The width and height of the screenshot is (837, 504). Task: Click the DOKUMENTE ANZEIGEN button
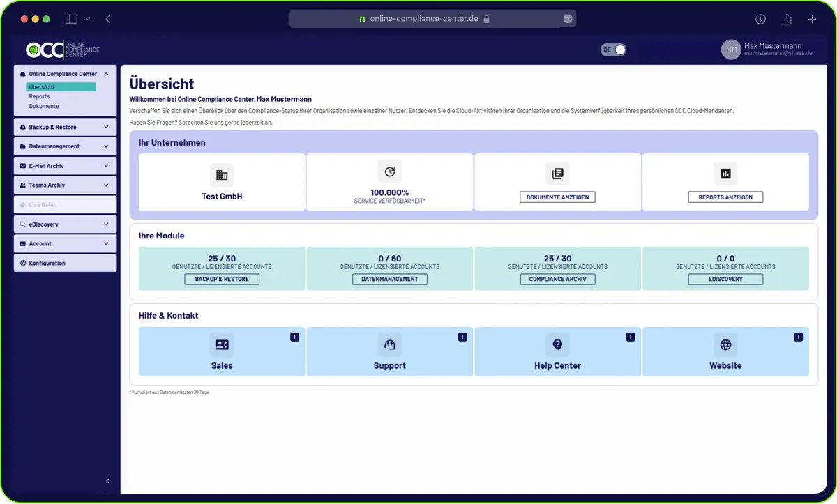pos(557,197)
